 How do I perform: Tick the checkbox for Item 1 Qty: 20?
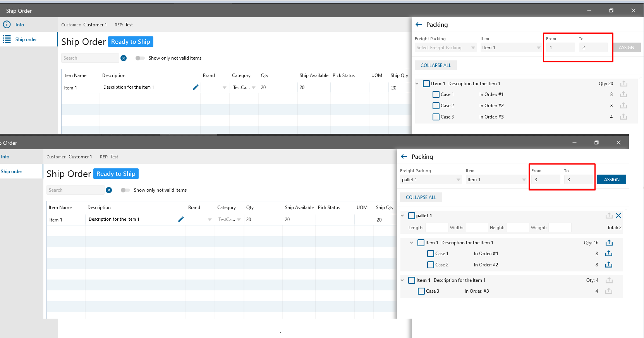point(426,84)
